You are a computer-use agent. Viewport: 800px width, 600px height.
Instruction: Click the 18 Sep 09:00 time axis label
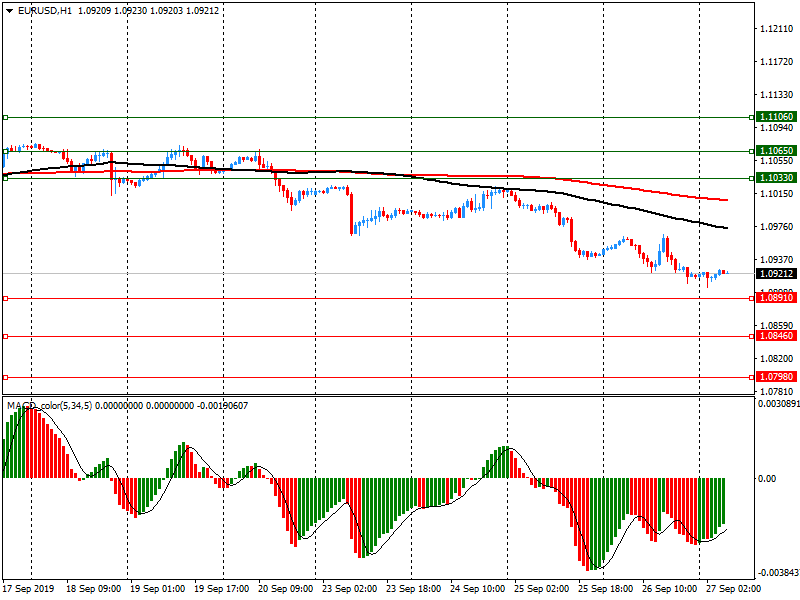click(93, 589)
